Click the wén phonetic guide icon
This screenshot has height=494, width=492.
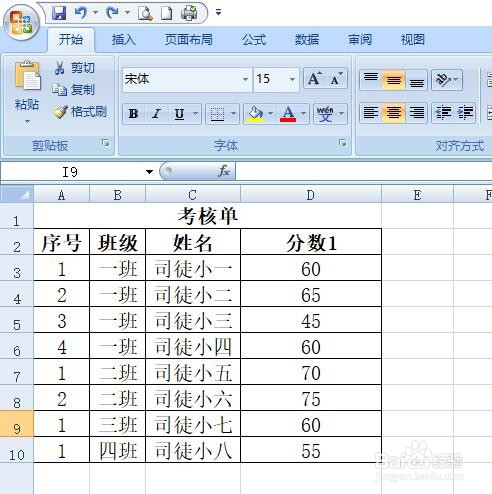(325, 114)
